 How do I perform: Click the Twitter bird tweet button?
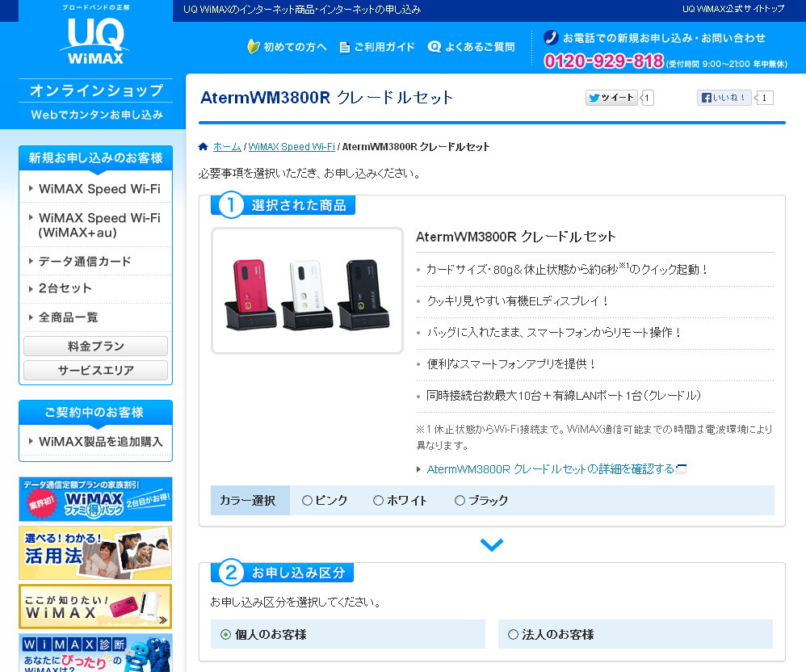tap(611, 98)
